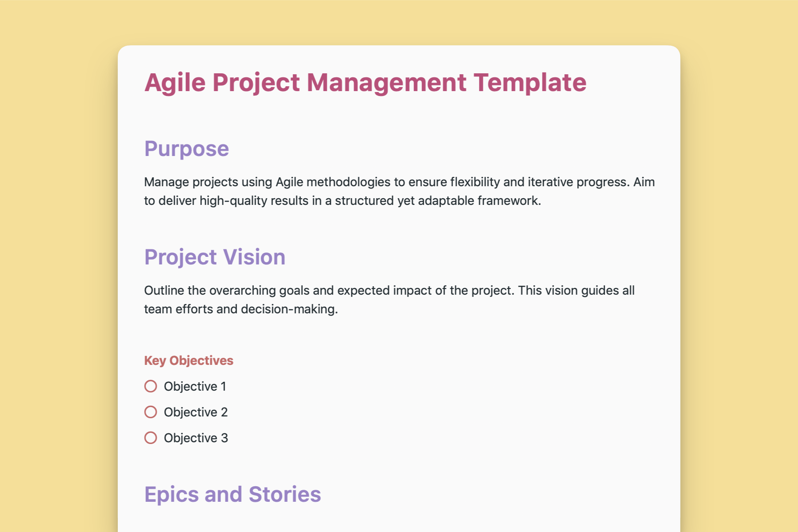The height and width of the screenshot is (532, 798).
Task: Click the phrase "Agile methodologies" in the Purpose paragraph
Action: (x=332, y=182)
